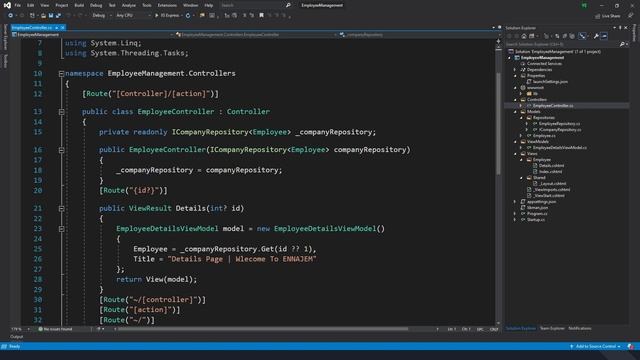Screen dimensions: 640x360
Task: Select Index.cshtml in Solution Explorer
Action: tap(550, 172)
